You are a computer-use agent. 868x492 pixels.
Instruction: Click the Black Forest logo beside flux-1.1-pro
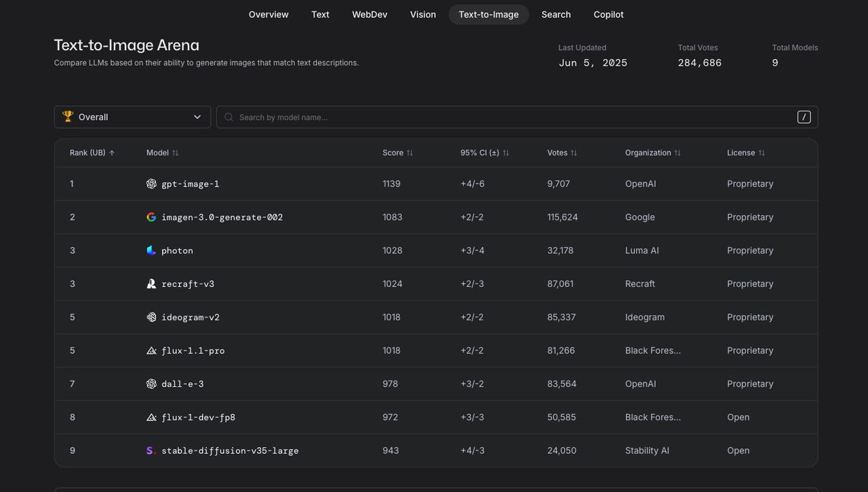tap(151, 351)
